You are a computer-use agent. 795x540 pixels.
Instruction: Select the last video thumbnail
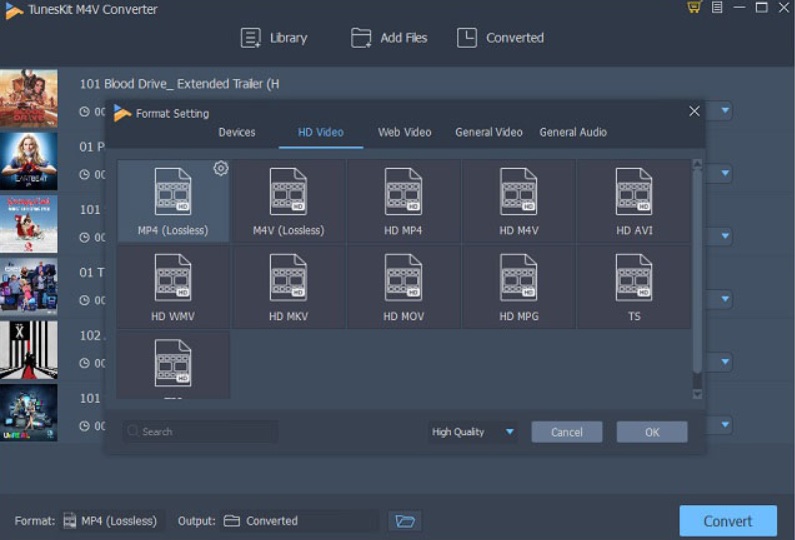29,413
